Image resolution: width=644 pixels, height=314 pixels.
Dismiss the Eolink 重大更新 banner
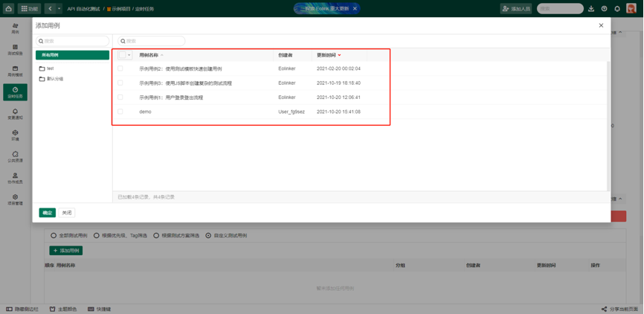(x=355, y=9)
